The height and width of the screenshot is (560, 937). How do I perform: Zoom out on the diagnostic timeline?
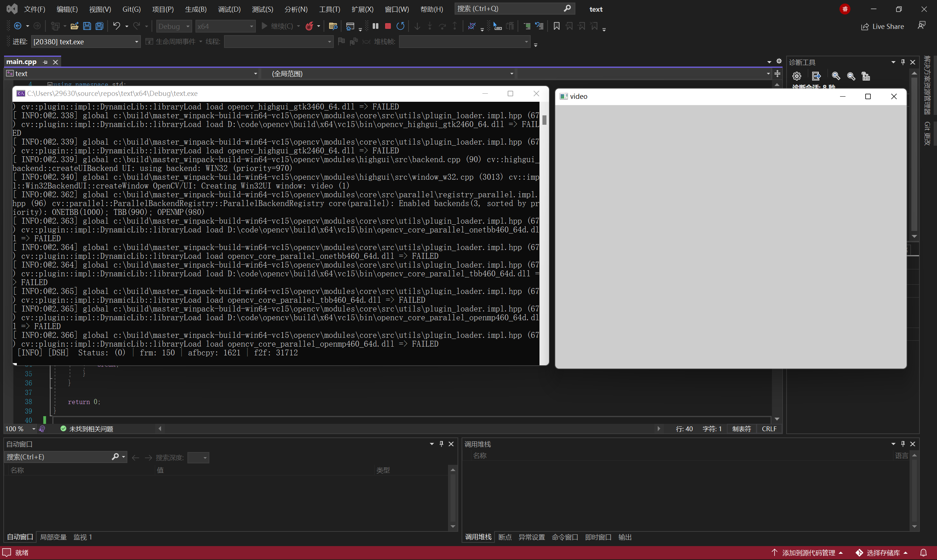[x=851, y=76]
